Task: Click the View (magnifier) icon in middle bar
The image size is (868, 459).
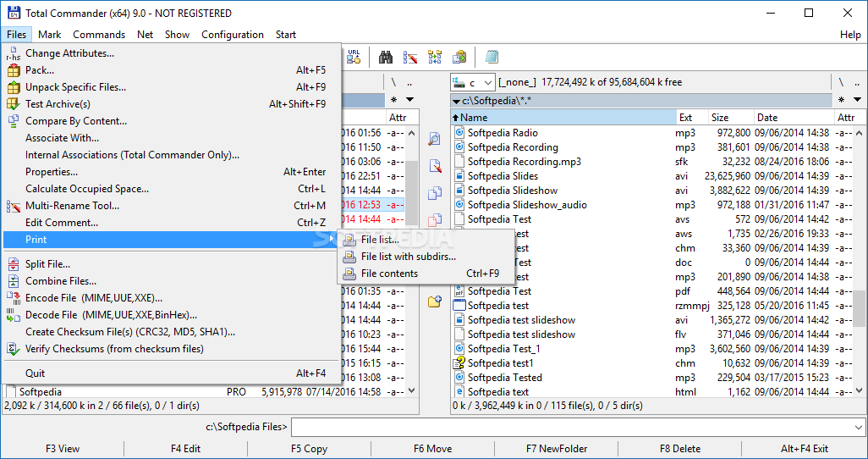Action: point(435,139)
